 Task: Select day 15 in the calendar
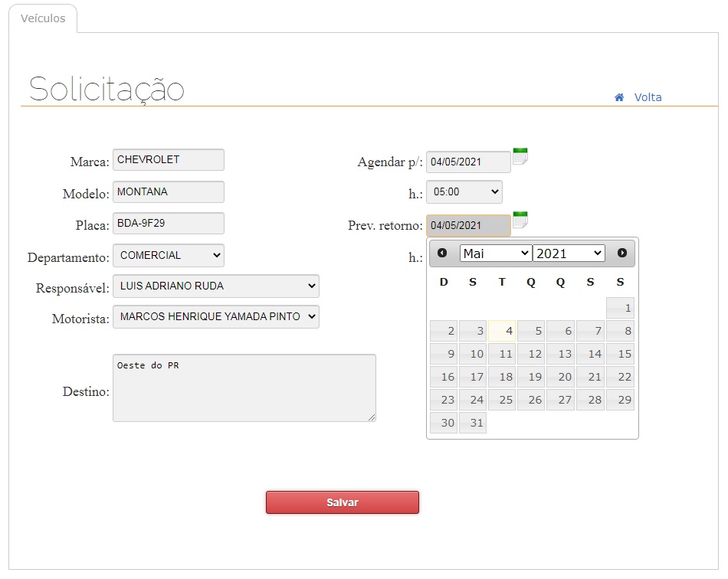coord(621,354)
